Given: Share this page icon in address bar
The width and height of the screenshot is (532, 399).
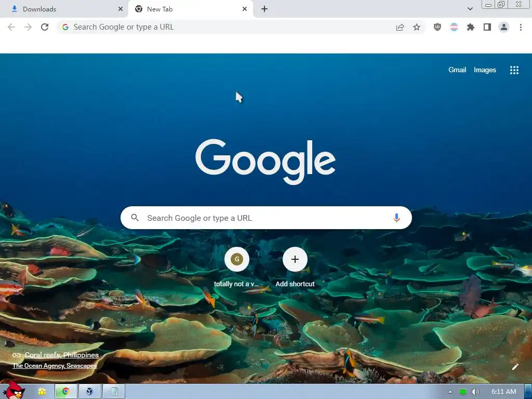Looking at the screenshot, I should [400, 27].
